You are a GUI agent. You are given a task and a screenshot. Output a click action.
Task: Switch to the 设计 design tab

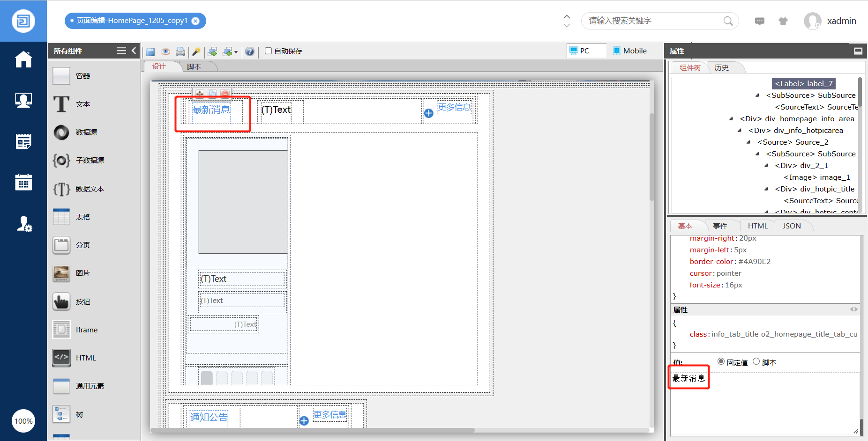[x=159, y=66]
